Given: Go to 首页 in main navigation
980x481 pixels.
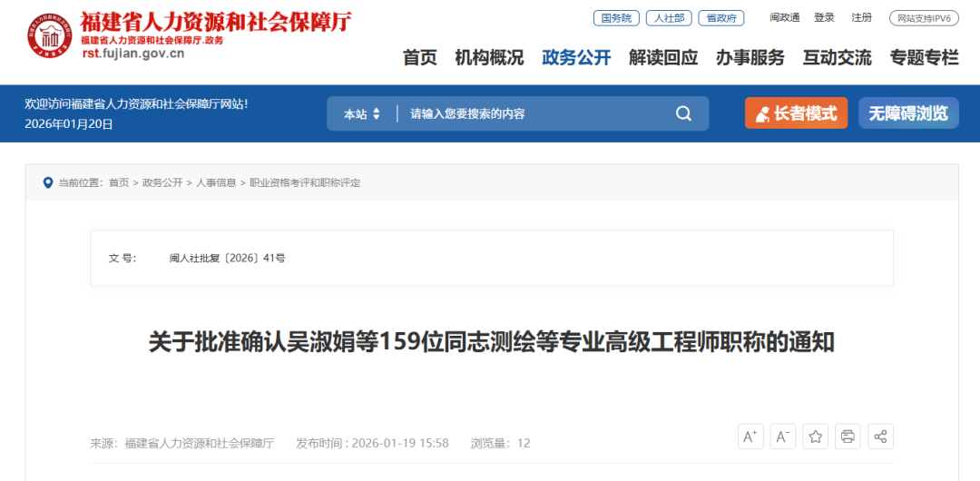Looking at the screenshot, I should (420, 58).
